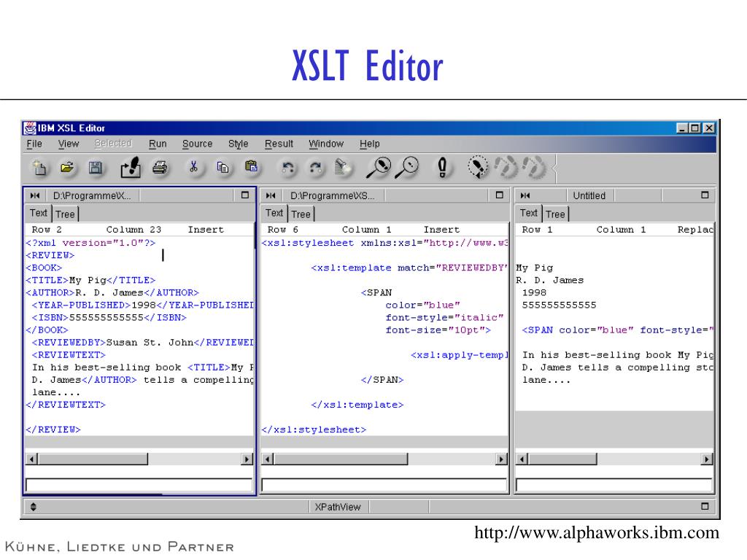
Task: Click the input field below Untitled pane
Action: click(614, 485)
